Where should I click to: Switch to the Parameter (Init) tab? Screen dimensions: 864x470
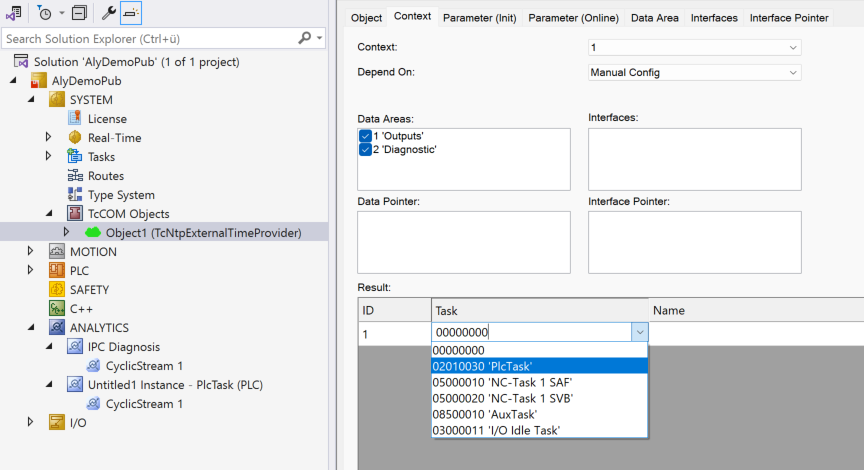tap(480, 18)
